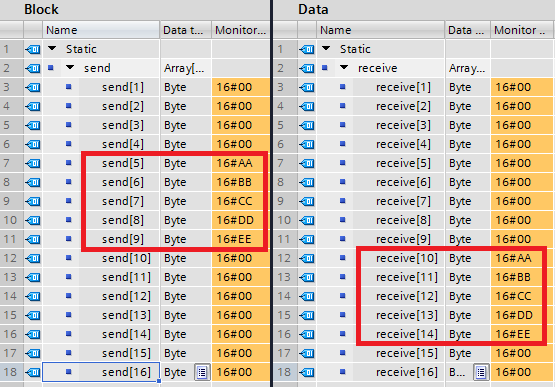
Task: Click the Name column header in Data table
Action: [x=381, y=30]
